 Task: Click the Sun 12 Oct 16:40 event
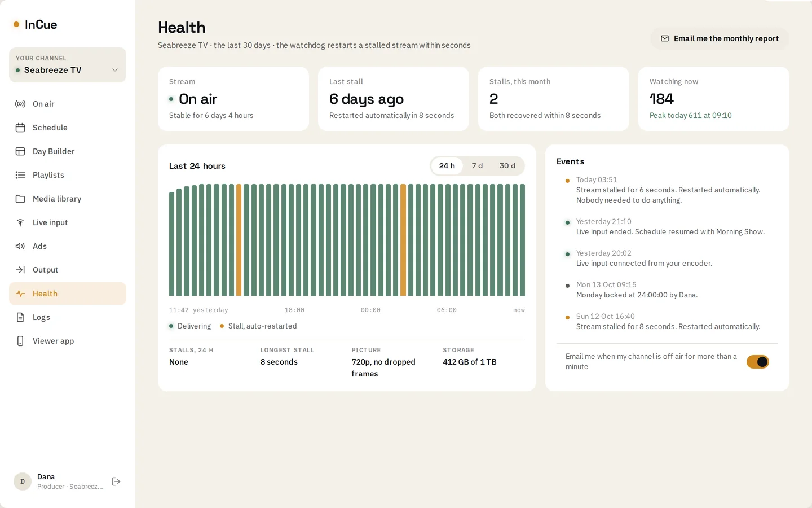tap(667, 322)
